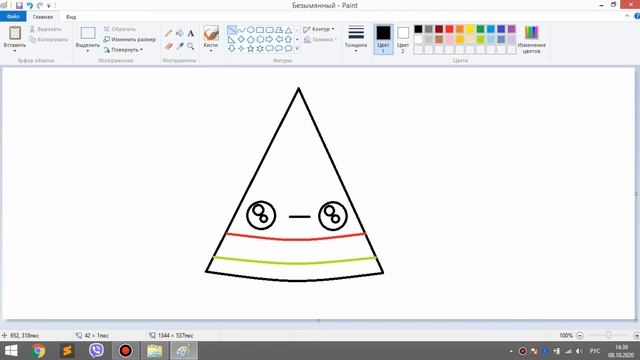Select the Eraser tool
This screenshot has width=640, height=360.
(x=169, y=46)
